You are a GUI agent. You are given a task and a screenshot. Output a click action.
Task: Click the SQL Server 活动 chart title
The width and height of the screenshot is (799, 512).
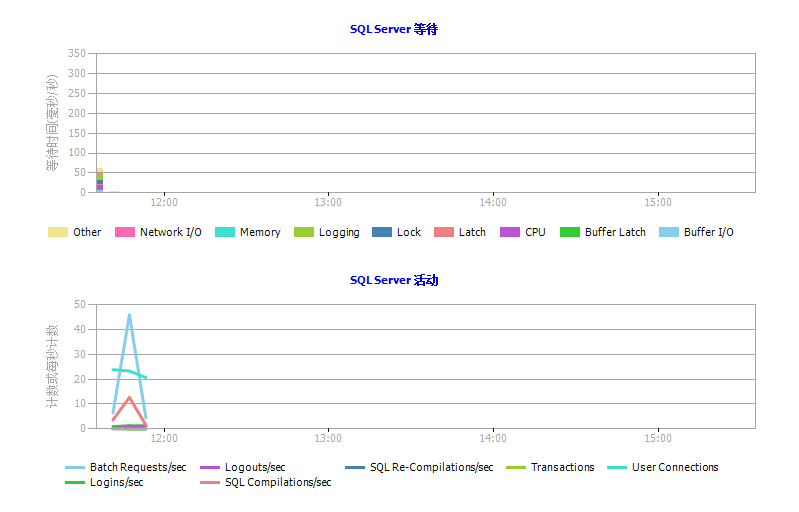[x=393, y=280]
